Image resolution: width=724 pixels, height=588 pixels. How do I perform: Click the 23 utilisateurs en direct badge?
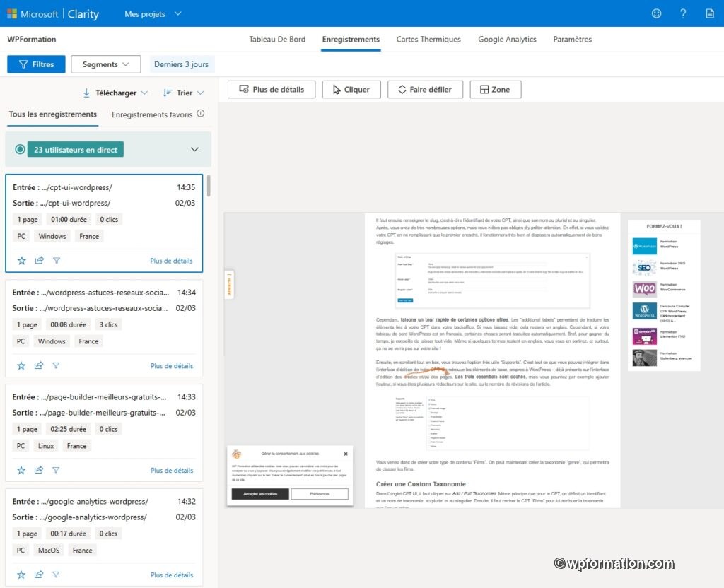75,150
